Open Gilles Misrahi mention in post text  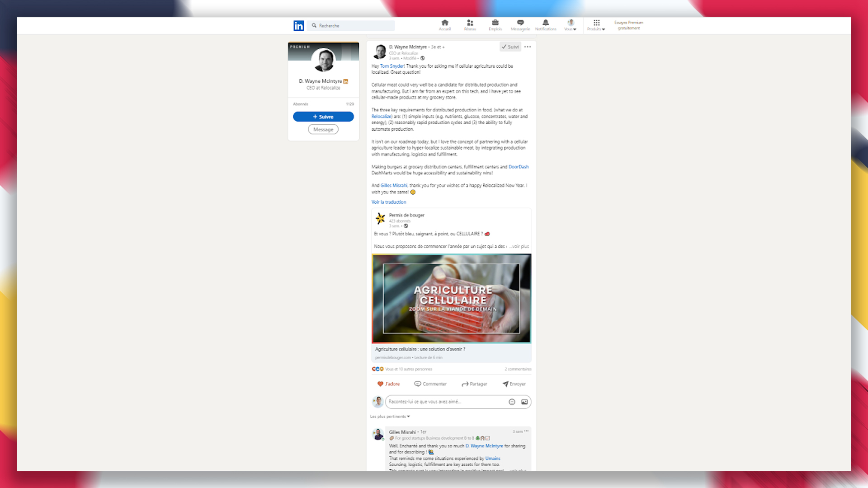point(394,186)
